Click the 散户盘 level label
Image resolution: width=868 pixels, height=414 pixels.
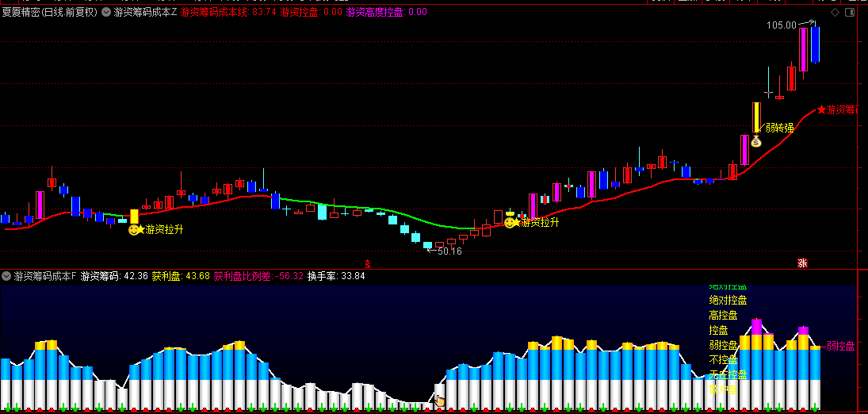click(723, 389)
